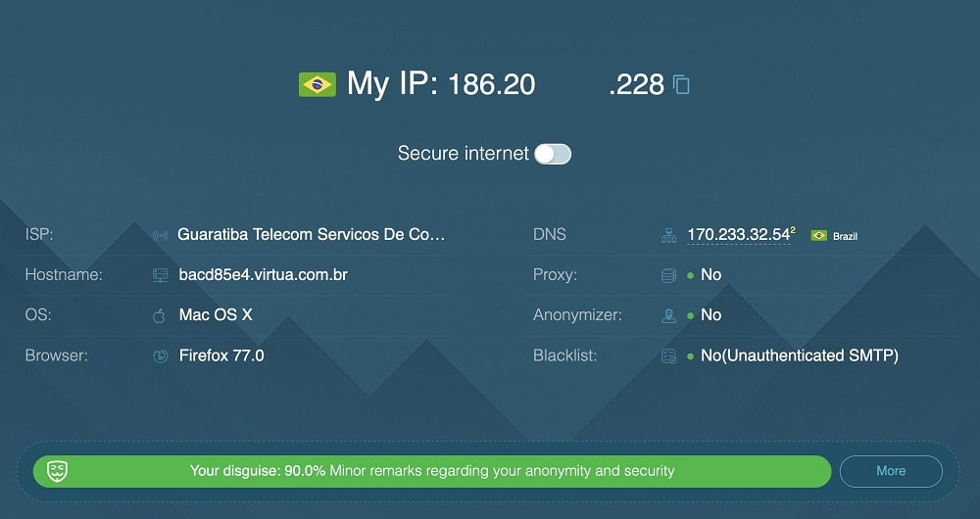
Task: Copy the IP address with the copy icon
Action: (681, 84)
